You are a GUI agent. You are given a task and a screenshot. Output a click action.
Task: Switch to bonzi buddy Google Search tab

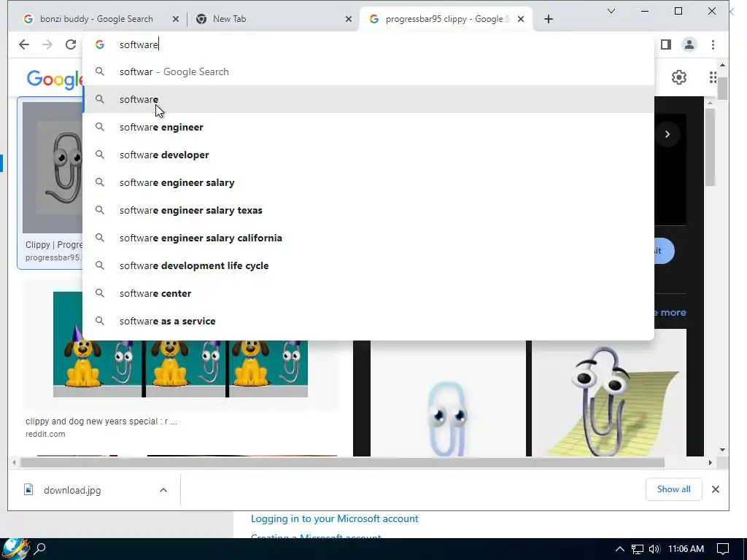pyautogui.click(x=97, y=19)
